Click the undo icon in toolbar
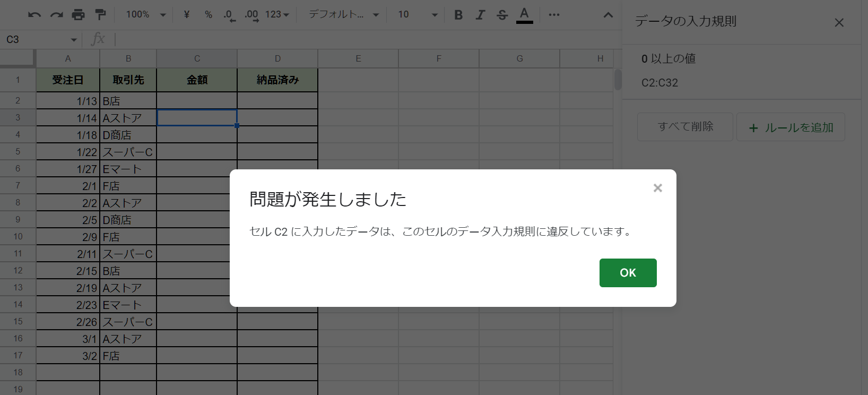Image resolution: width=868 pixels, height=395 pixels. pyautogui.click(x=34, y=15)
